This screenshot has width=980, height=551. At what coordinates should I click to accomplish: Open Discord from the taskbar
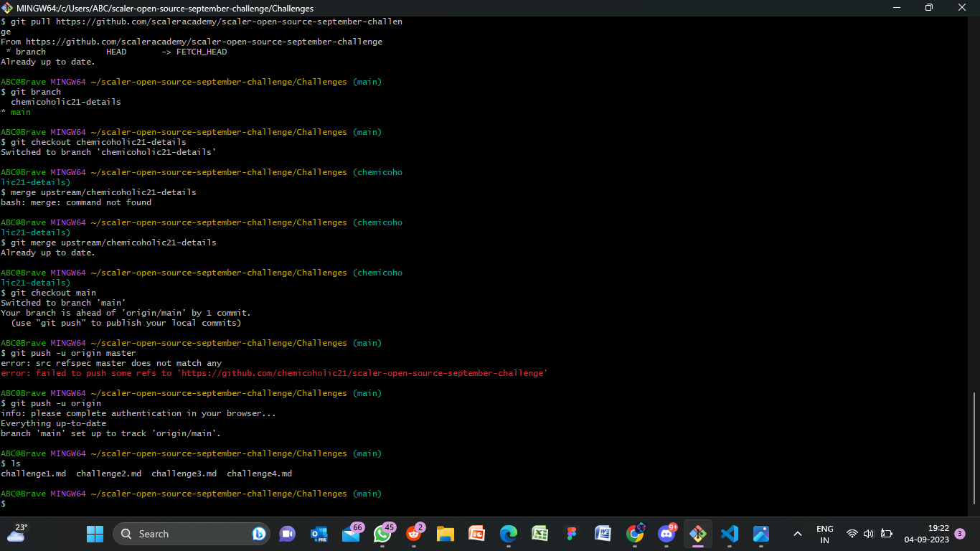click(x=666, y=535)
